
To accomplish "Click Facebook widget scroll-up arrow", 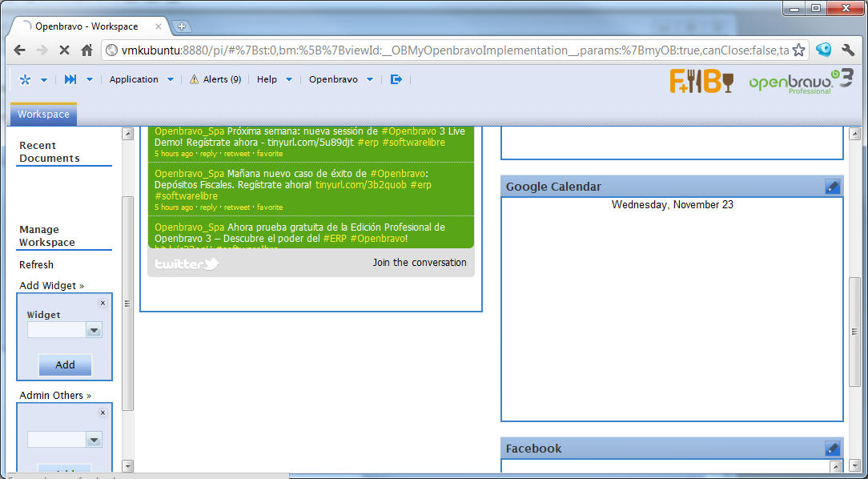I will 837,465.
